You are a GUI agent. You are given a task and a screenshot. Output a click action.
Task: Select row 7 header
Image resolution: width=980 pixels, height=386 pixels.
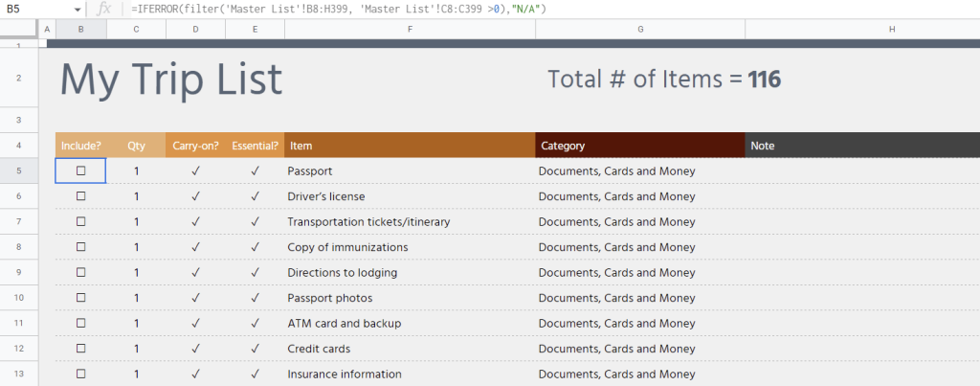coord(19,221)
